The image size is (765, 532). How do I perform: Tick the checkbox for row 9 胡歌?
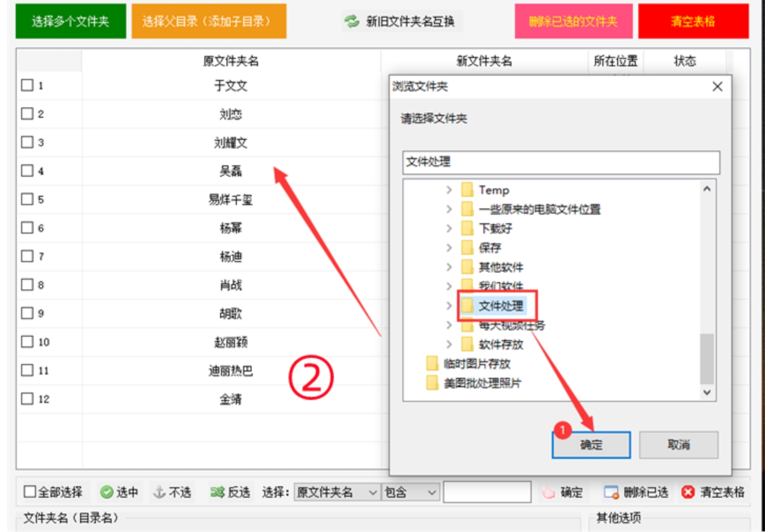pyautogui.click(x=27, y=313)
